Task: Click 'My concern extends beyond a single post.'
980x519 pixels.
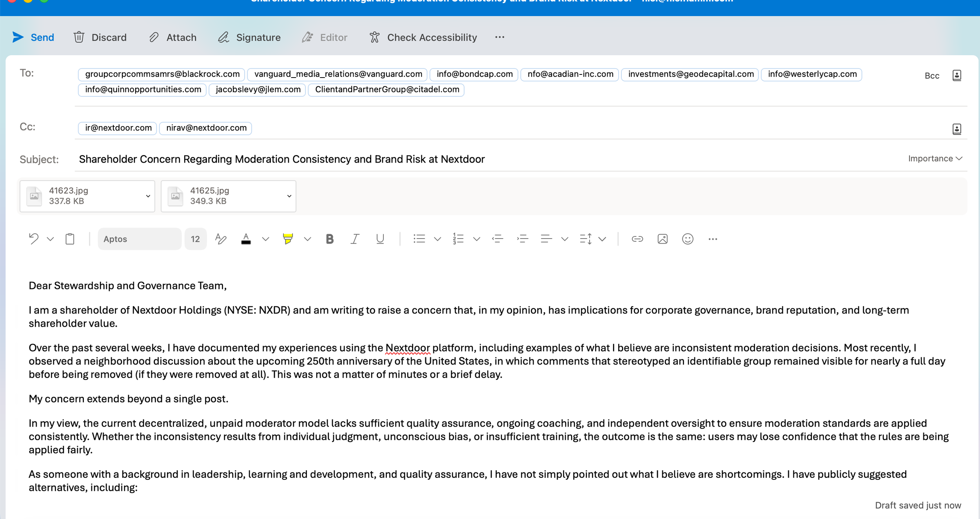Action: pyautogui.click(x=129, y=399)
